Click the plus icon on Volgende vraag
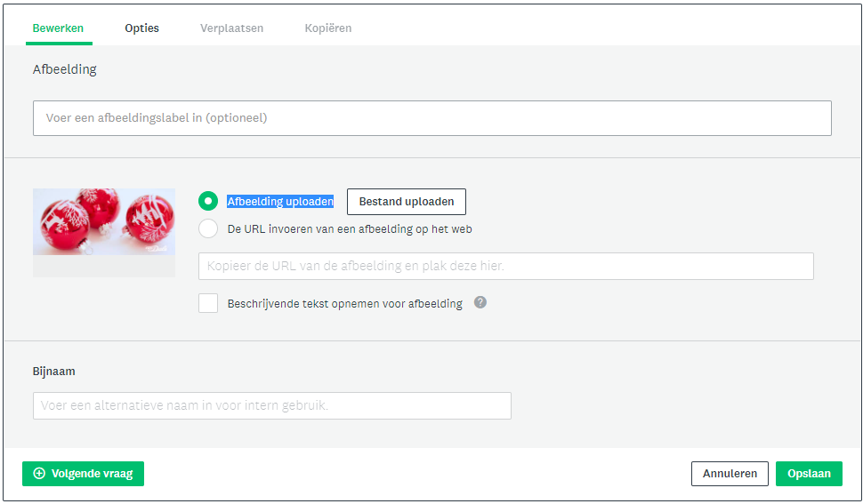 point(39,473)
